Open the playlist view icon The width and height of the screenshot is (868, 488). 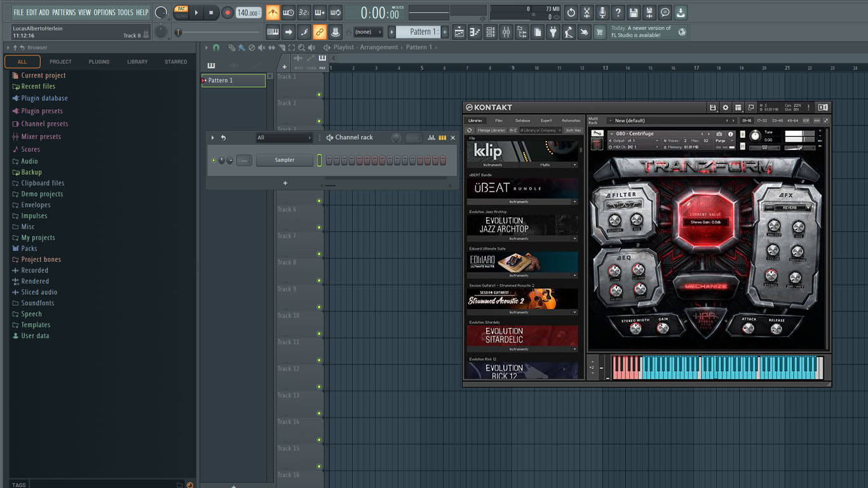[x=459, y=32]
